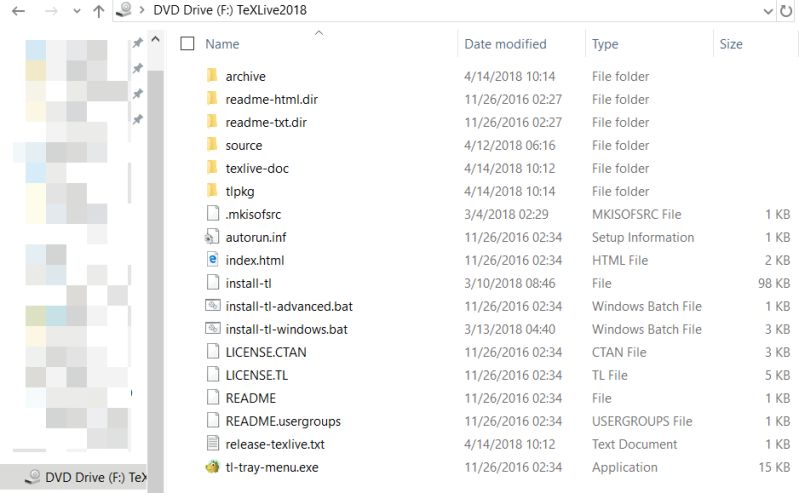Click the index.html browser icon
The height and width of the screenshot is (493, 799).
(212, 260)
